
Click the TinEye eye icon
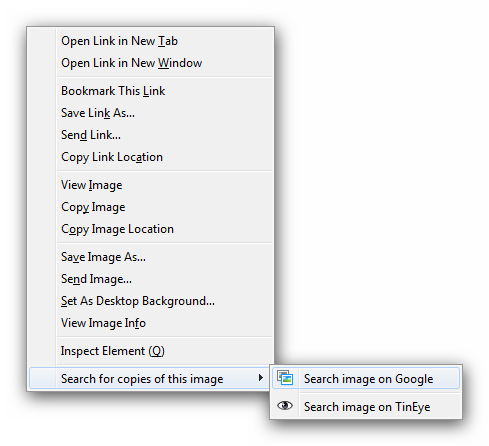click(285, 406)
